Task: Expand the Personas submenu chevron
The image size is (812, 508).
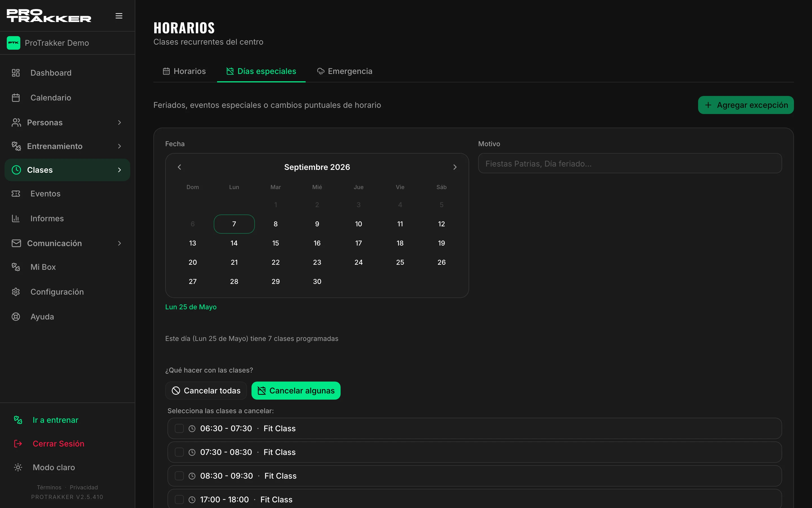Action: point(120,123)
